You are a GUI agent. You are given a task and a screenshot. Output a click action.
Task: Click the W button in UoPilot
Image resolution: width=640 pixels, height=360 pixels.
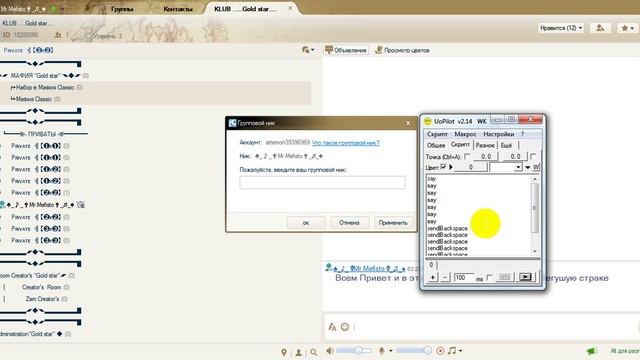tap(536, 167)
